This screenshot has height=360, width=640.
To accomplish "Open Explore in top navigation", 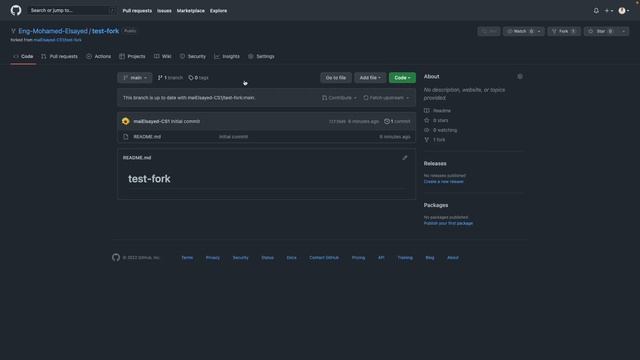I will point(218,11).
